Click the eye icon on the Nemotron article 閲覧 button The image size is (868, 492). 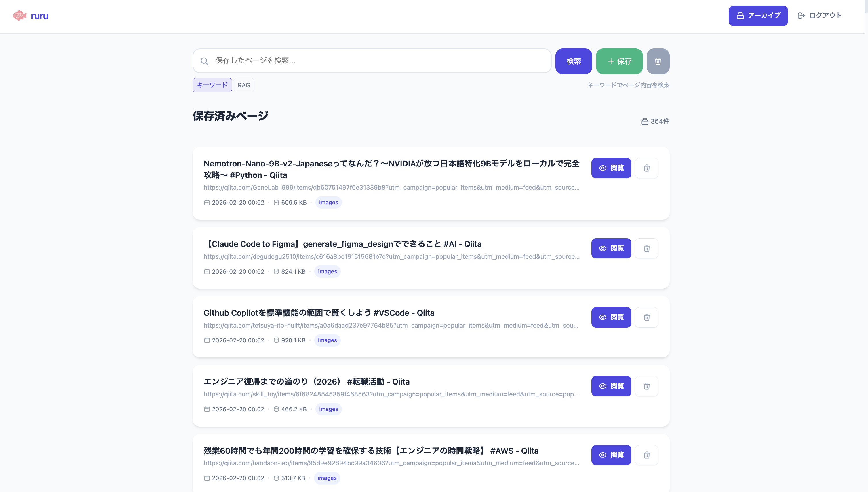pyautogui.click(x=602, y=168)
